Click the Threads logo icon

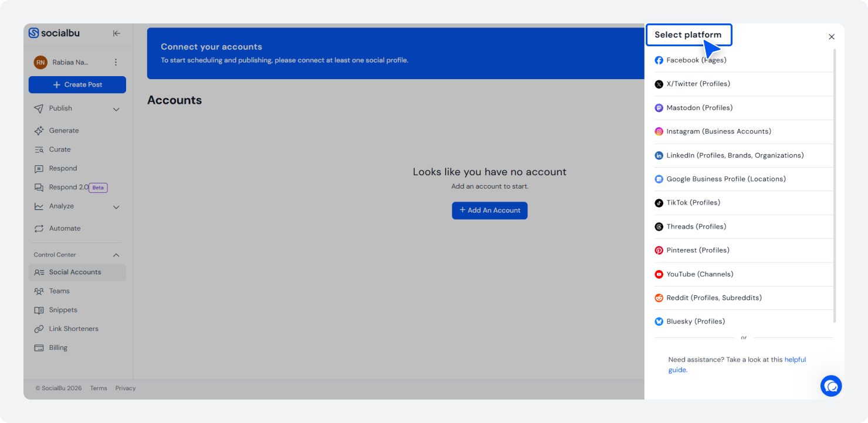coord(659,227)
